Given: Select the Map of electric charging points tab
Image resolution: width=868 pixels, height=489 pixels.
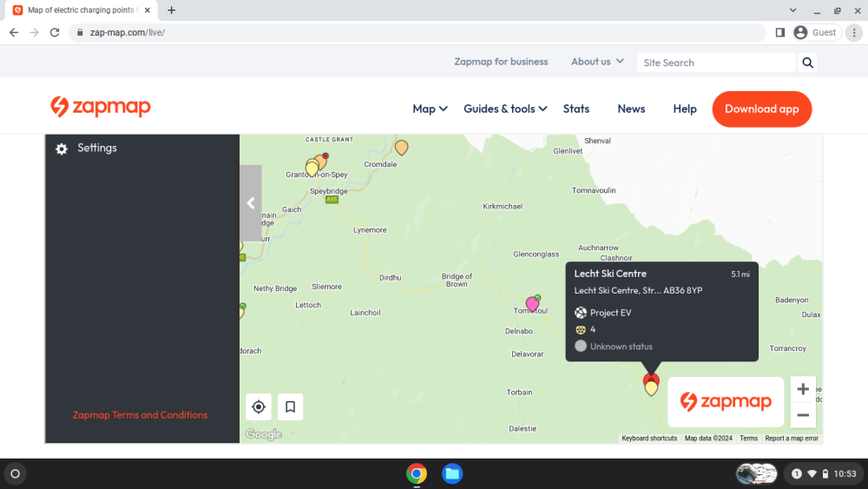Looking at the screenshot, I should coord(82,10).
